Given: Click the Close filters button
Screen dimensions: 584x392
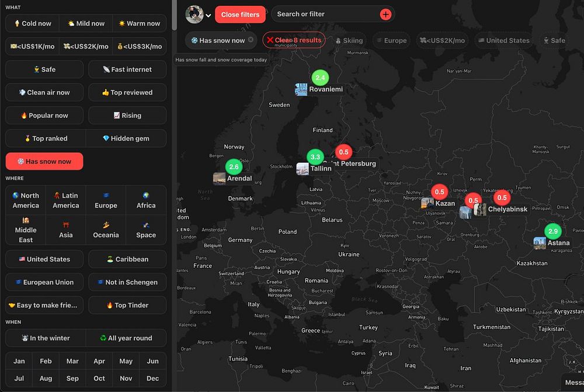Looking at the screenshot, I should pyautogui.click(x=240, y=15).
